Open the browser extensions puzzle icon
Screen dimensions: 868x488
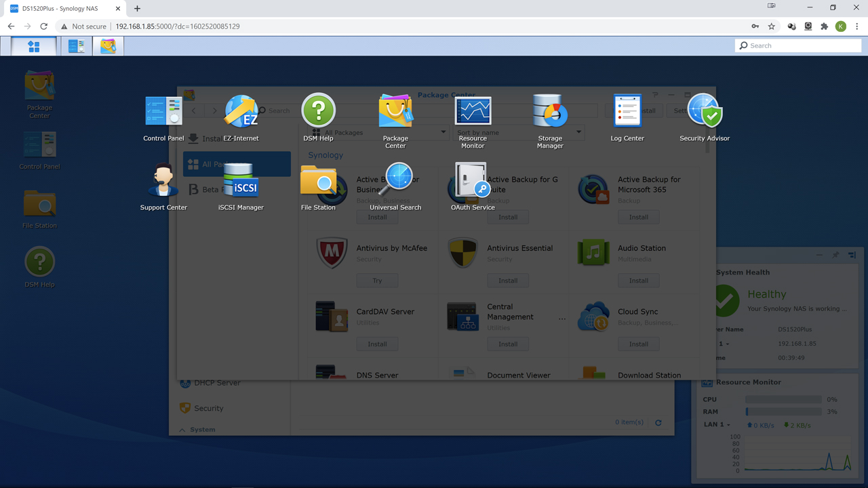coord(825,26)
